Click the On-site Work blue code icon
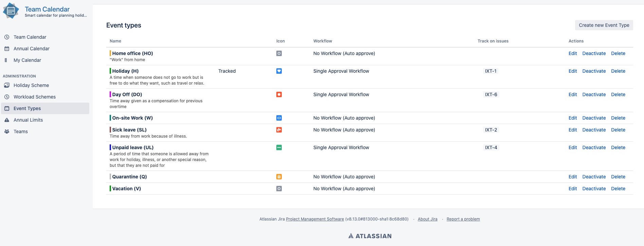Viewport: 644px width, 246px height. 279,118
